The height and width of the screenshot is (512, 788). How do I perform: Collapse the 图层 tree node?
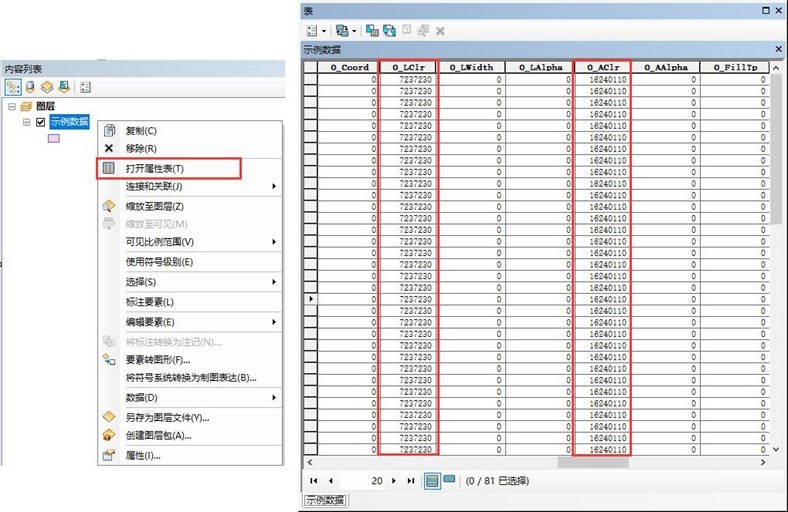(x=12, y=106)
